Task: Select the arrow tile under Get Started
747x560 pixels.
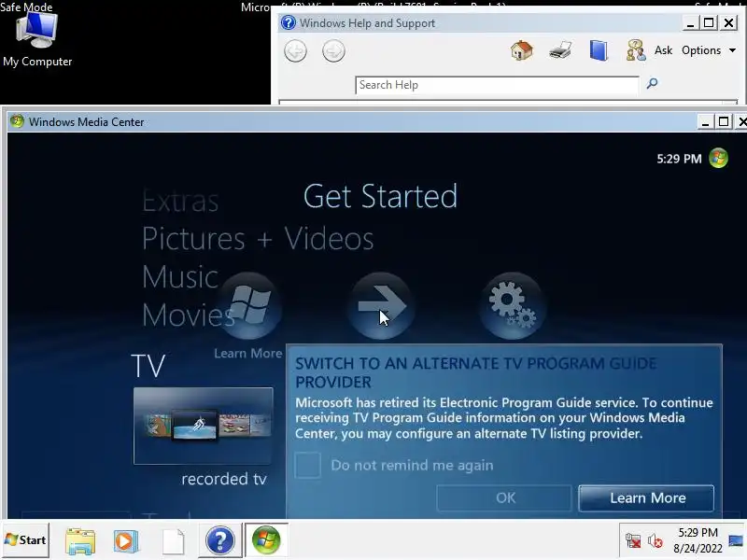Action: click(380, 306)
